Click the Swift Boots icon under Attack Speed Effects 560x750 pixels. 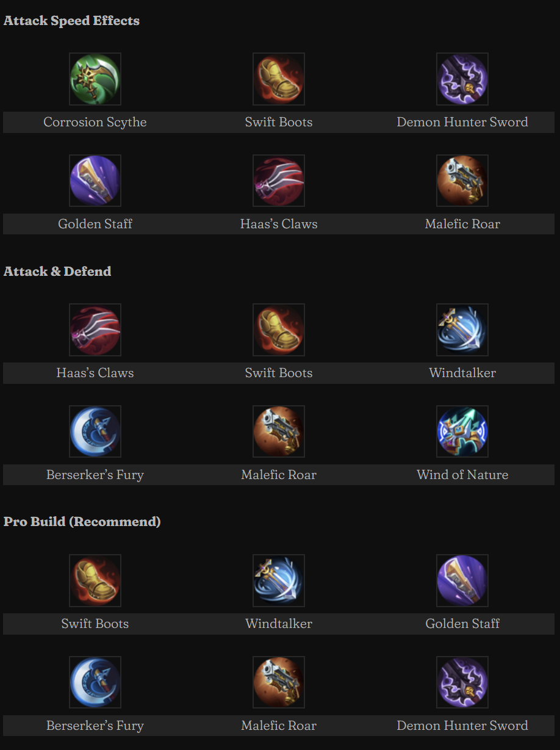pyautogui.click(x=278, y=79)
